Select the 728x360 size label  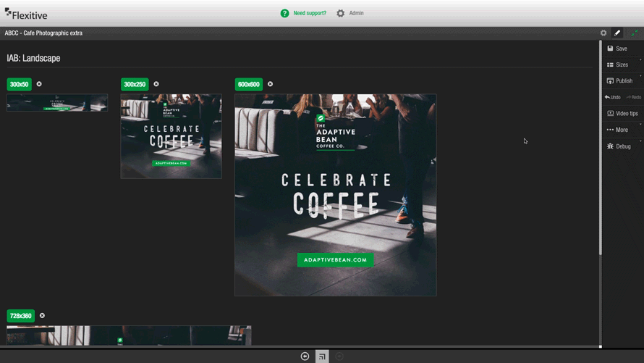pos(20,316)
